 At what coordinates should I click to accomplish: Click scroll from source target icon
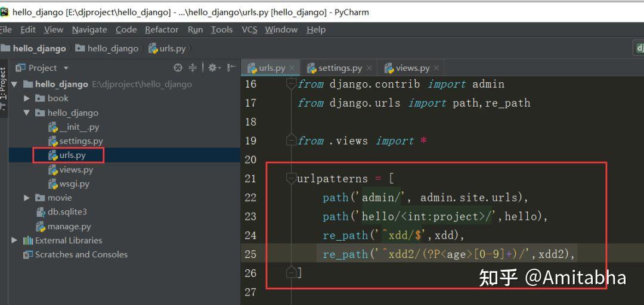coord(178,68)
